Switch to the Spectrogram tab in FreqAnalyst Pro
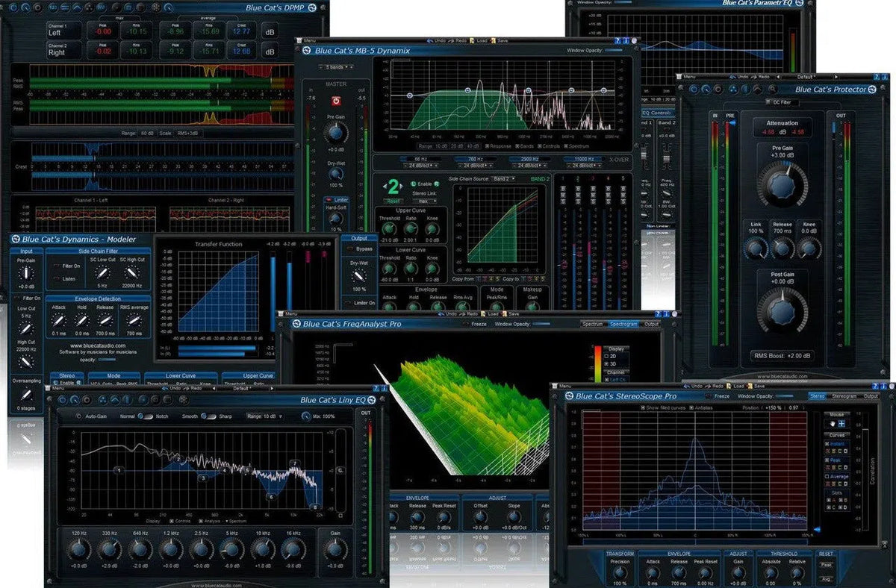Screen dimensions: 896x588 625,323
